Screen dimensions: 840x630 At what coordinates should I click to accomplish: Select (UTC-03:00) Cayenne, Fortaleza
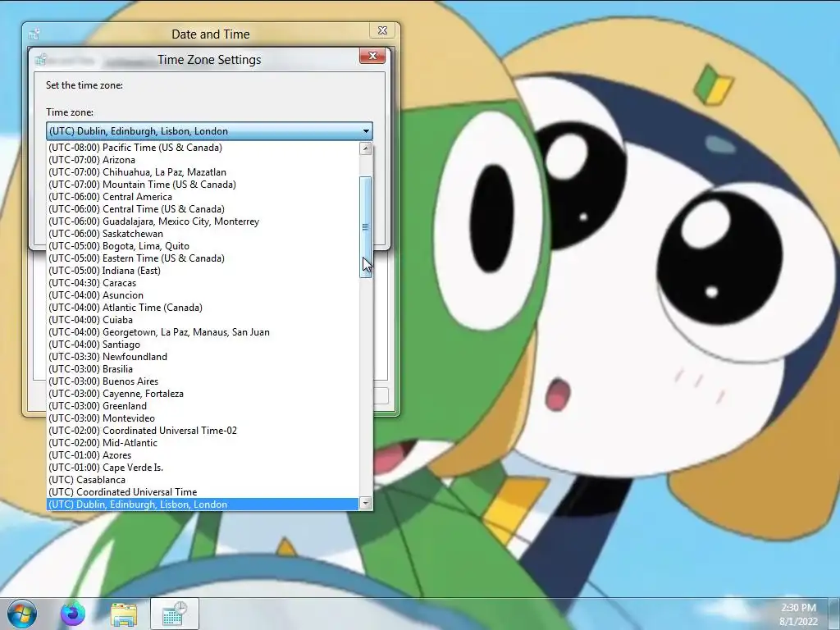[203, 394]
